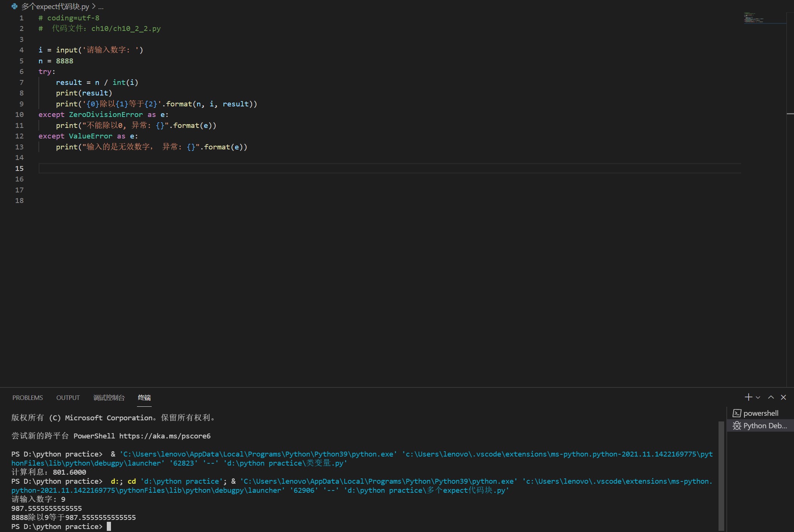
Task: Open the https://aka.ms/pscore6 link
Action: 165,436
